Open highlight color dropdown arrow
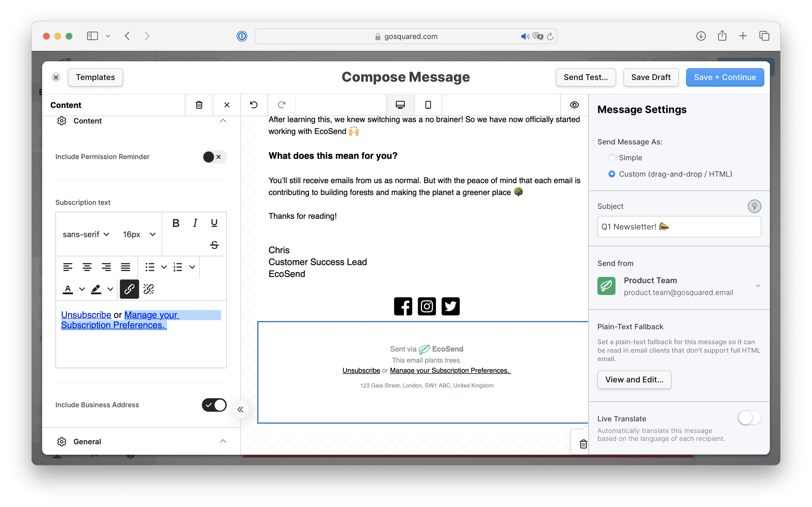Viewport: 812px width, 507px height. point(110,289)
